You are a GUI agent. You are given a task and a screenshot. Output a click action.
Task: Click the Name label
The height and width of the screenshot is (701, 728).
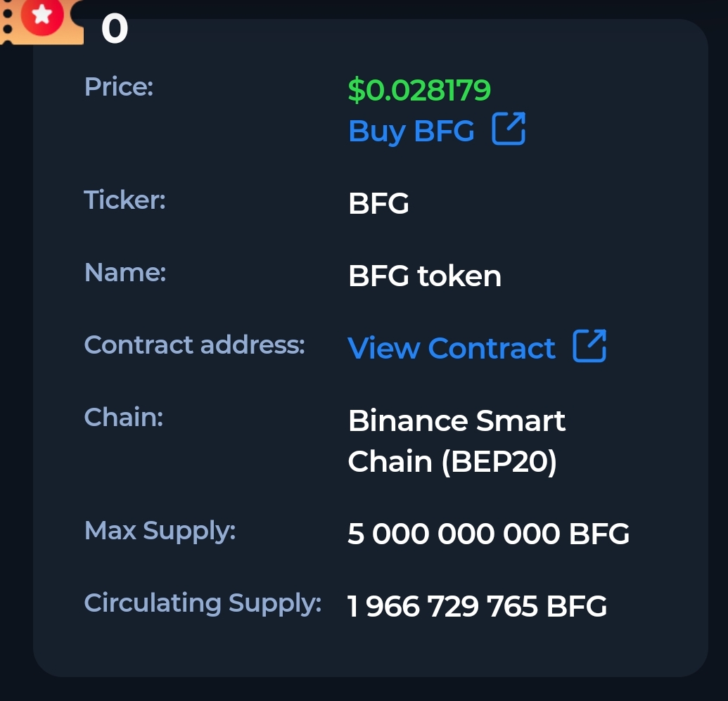(x=124, y=272)
